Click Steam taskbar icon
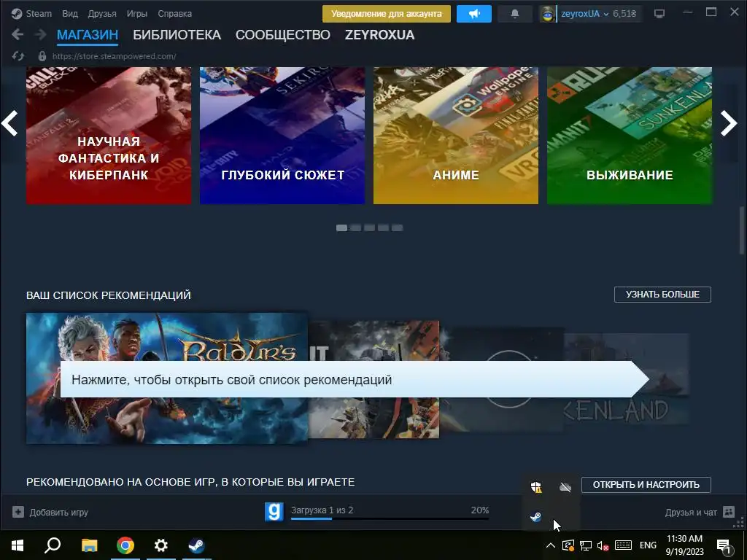This screenshot has height=560, width=747. [x=196, y=545]
